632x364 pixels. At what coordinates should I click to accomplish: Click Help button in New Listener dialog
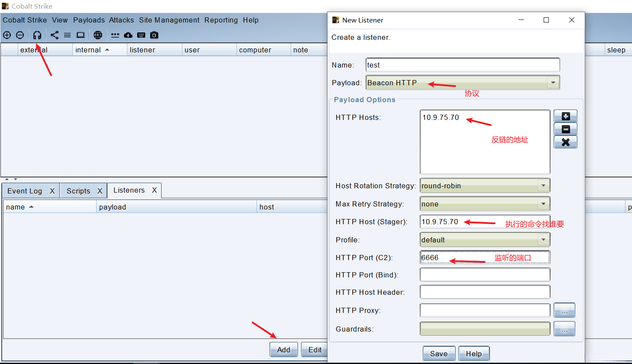[474, 354]
